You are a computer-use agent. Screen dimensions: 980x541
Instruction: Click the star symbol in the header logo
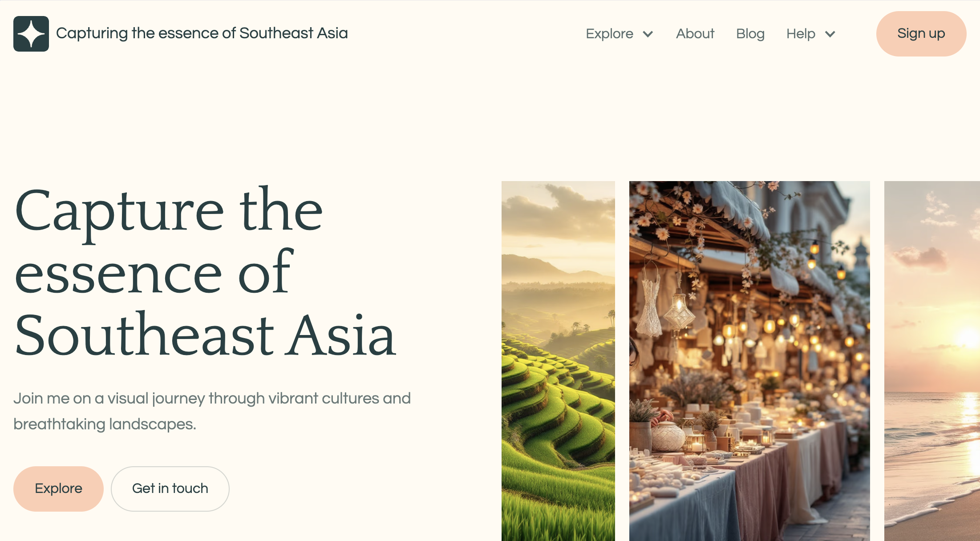[x=31, y=34]
